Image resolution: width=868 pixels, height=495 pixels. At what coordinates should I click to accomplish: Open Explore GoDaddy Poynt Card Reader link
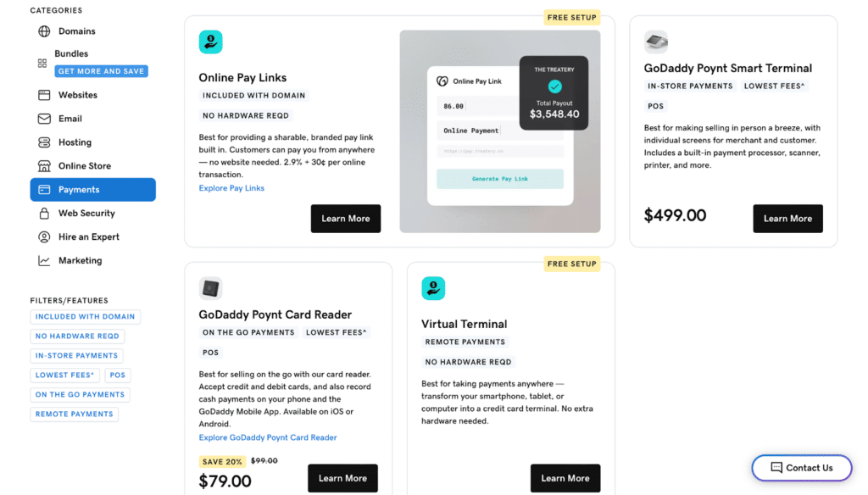pos(268,438)
